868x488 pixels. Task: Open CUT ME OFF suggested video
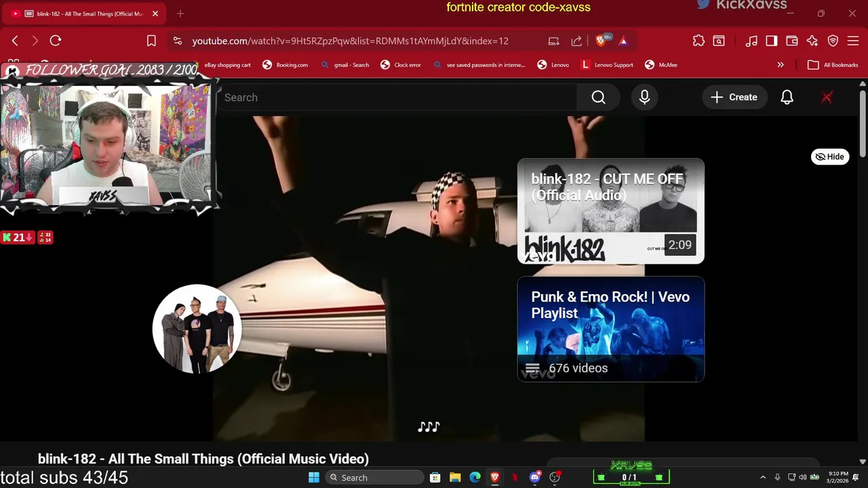[x=611, y=211]
